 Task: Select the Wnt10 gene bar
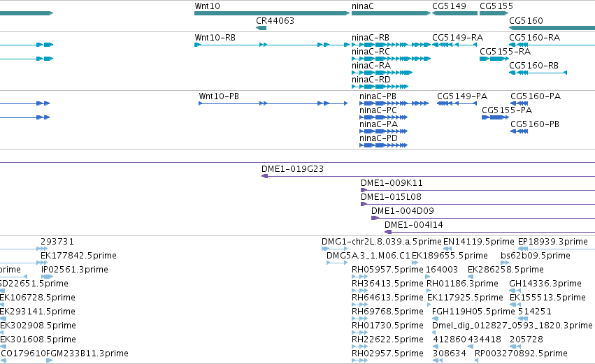tap(272, 13)
